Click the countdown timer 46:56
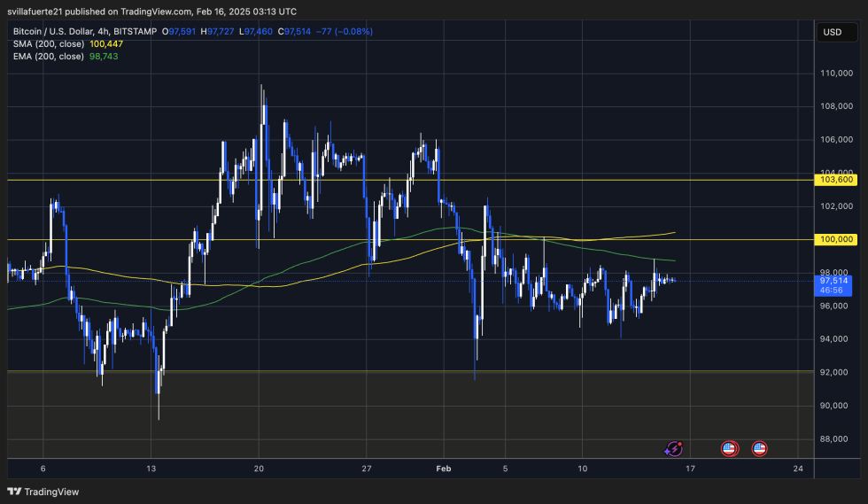 pos(832,291)
